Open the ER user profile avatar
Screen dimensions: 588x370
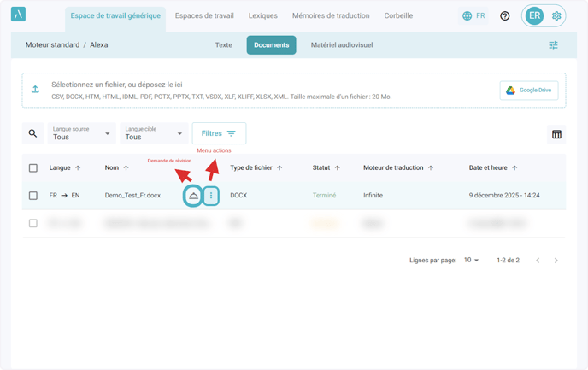pyautogui.click(x=535, y=16)
